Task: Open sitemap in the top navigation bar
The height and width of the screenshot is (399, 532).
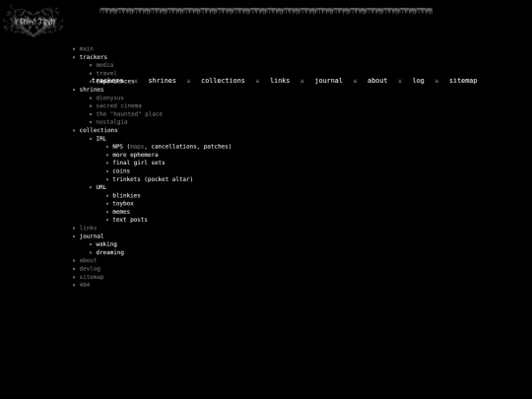Action: (x=463, y=81)
